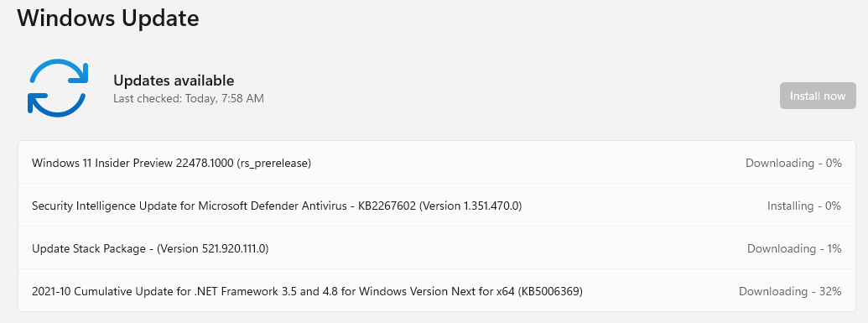868x323 pixels.
Task: Select the Security Intelligence Update for Microsoft Defender name
Action: (277, 206)
